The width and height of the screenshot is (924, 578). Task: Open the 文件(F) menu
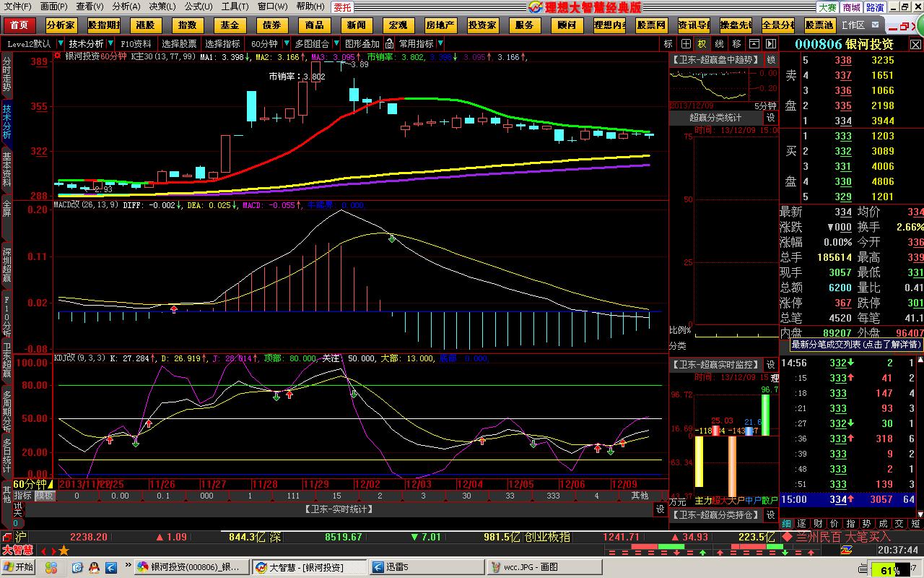(18, 7)
